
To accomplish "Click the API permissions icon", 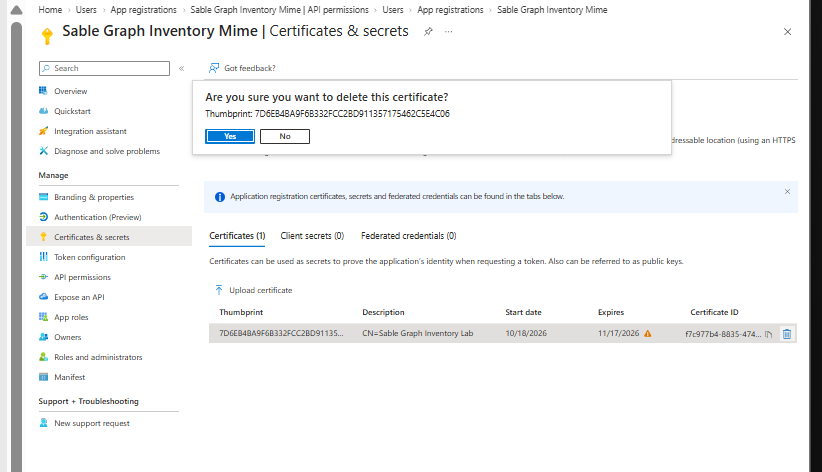I will [x=44, y=276].
